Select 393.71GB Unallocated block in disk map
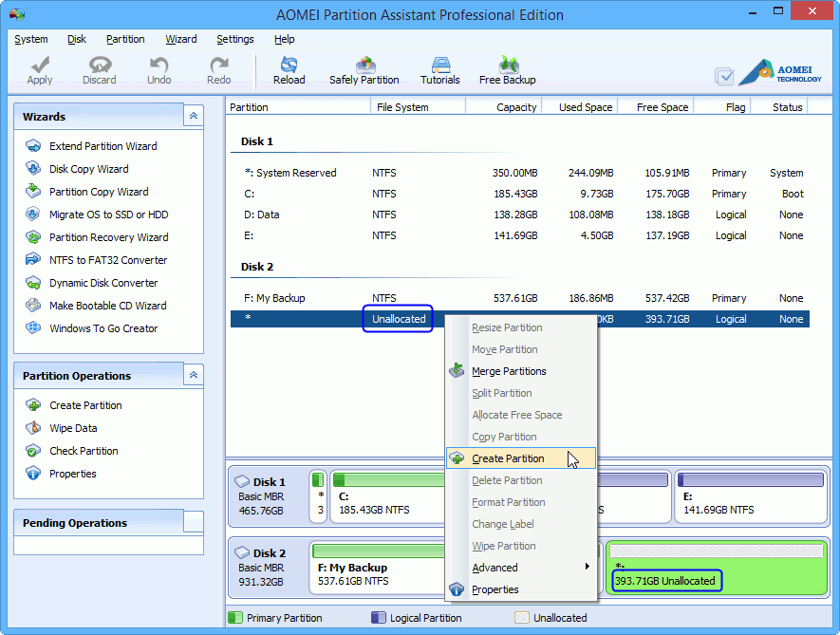840x635 pixels. coord(717,568)
